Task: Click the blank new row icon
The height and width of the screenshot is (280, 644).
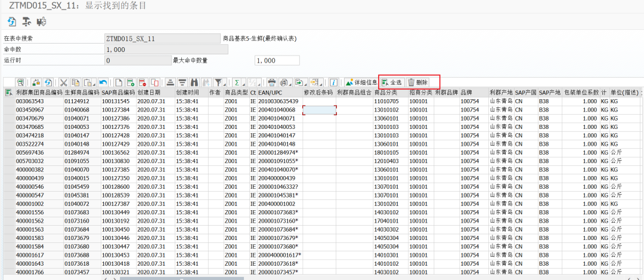Action: point(119,82)
